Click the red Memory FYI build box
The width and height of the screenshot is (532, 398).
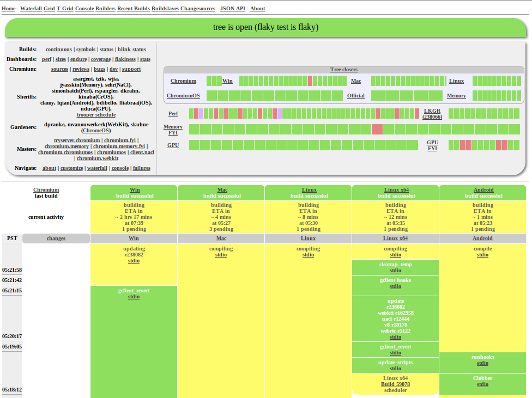[x=377, y=129]
